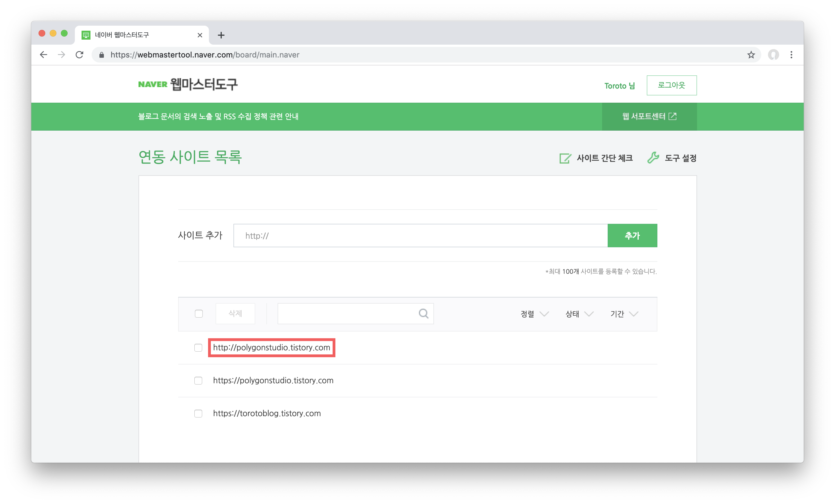This screenshot has width=835, height=504.
Task: Click the 로그아웃 button
Action: (x=671, y=85)
